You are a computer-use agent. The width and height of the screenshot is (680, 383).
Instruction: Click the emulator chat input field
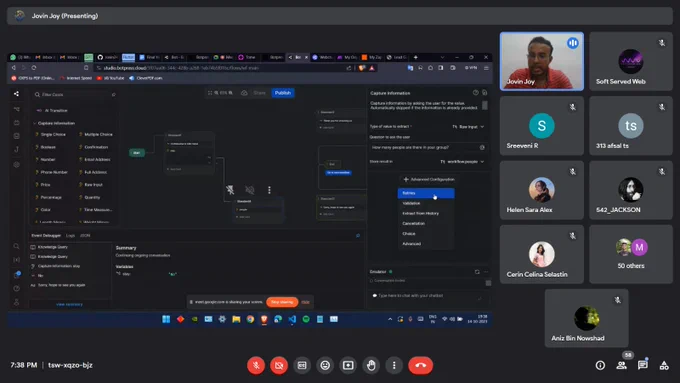pos(428,296)
